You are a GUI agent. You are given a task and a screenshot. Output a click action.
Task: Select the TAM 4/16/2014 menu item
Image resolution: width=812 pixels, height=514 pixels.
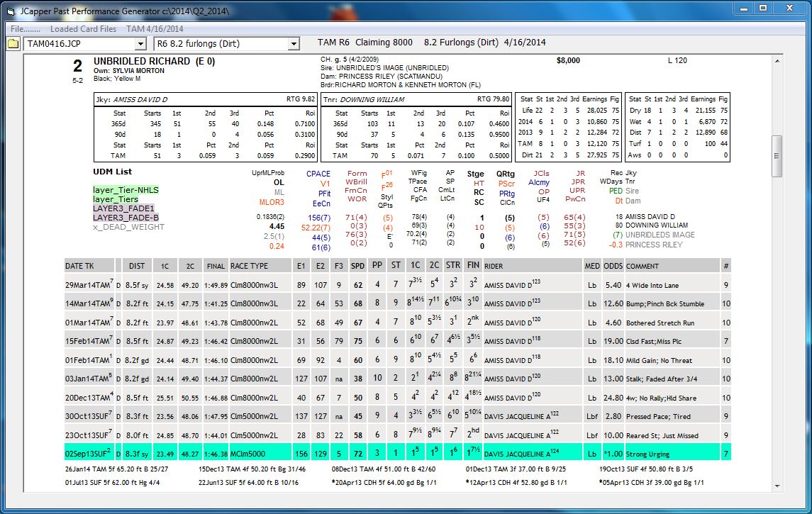tap(155, 29)
